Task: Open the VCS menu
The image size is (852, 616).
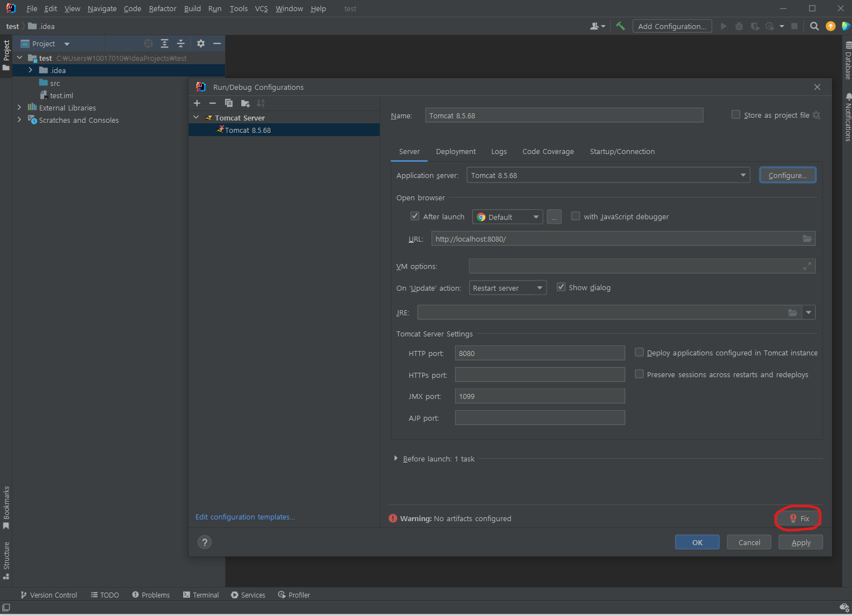Action: tap(261, 8)
